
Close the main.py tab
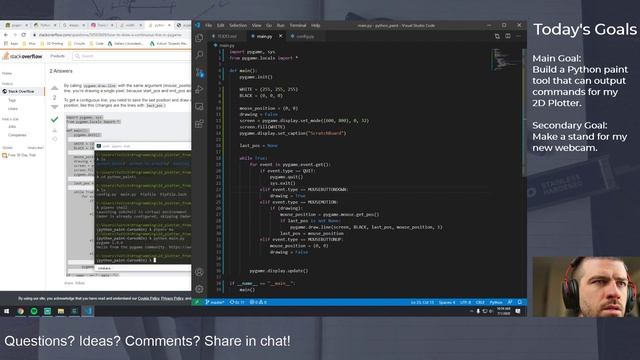(x=281, y=36)
